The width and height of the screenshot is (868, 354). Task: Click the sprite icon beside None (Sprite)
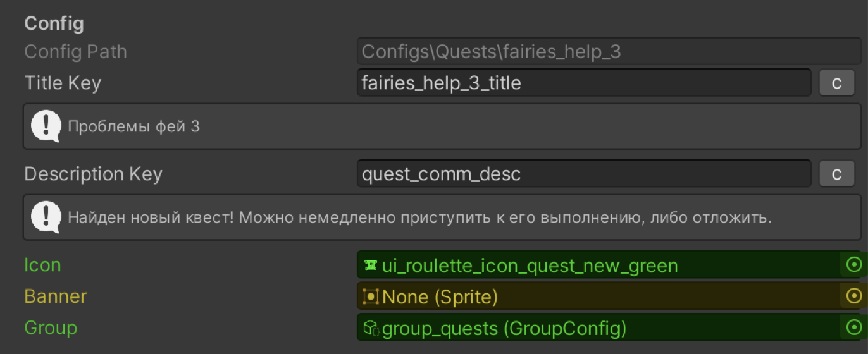(x=371, y=296)
